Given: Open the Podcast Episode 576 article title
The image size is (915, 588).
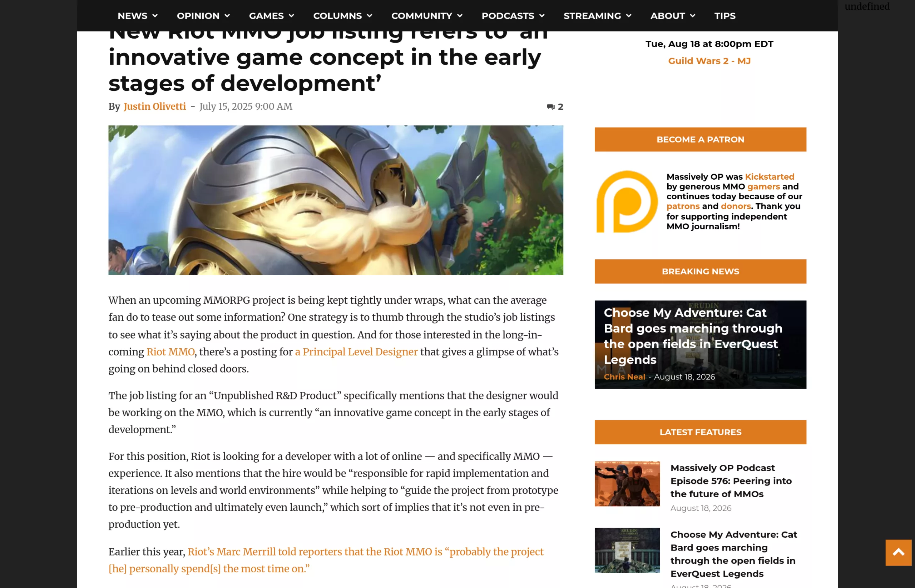Looking at the screenshot, I should click(x=731, y=481).
